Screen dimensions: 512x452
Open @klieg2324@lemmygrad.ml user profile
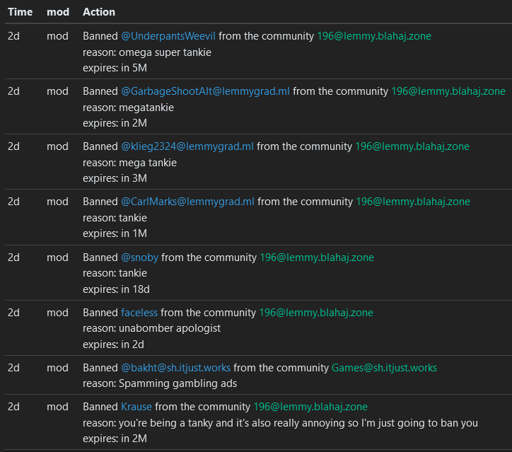pos(187,146)
